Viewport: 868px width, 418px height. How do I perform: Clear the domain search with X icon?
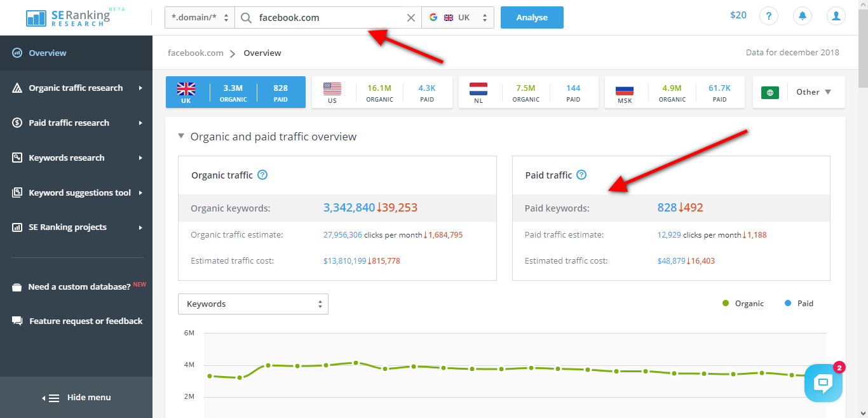click(411, 18)
